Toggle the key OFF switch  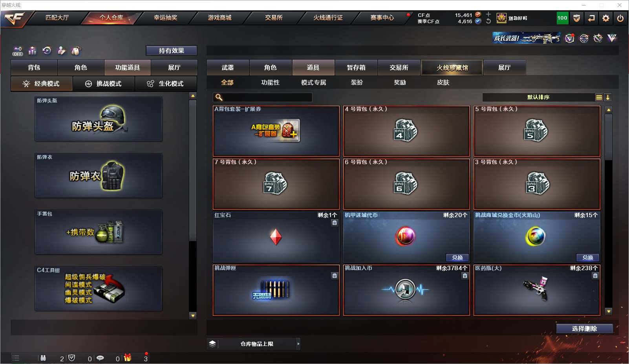tap(18, 51)
